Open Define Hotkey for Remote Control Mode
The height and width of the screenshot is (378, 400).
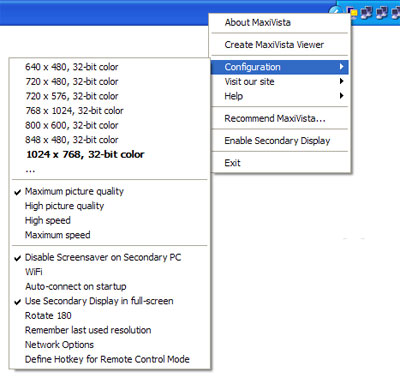pyautogui.click(x=110, y=359)
